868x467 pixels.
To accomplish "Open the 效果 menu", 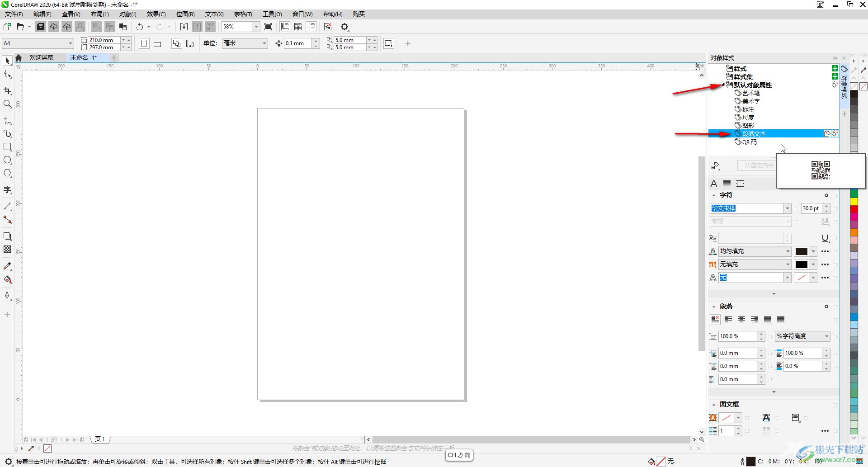I will [156, 14].
